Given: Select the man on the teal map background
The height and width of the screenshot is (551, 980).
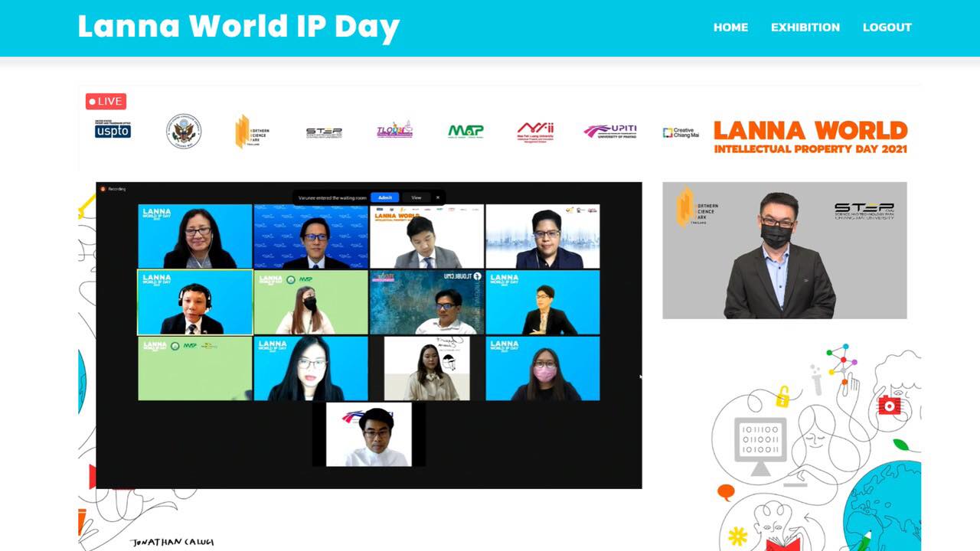Looking at the screenshot, I should tap(426, 302).
